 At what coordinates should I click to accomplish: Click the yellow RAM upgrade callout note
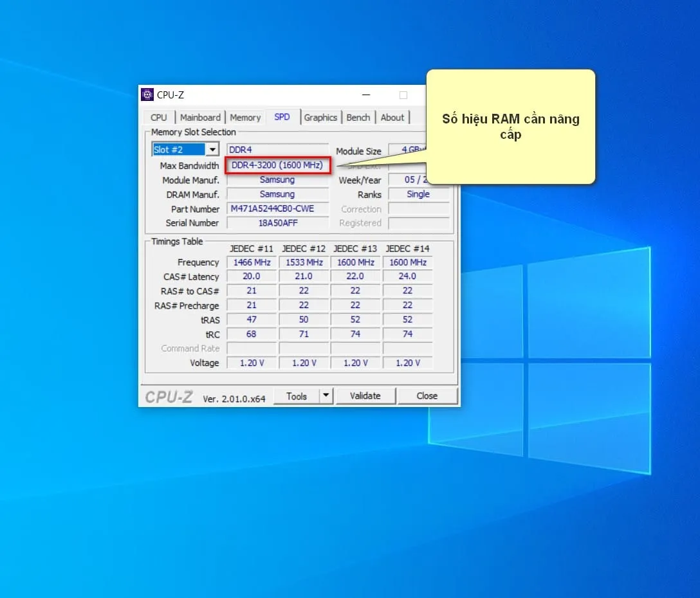[x=511, y=127]
